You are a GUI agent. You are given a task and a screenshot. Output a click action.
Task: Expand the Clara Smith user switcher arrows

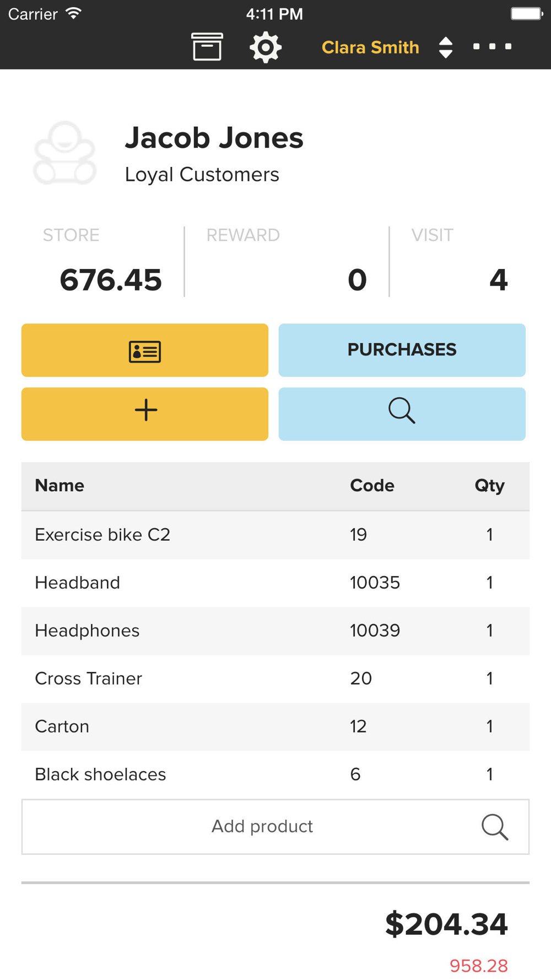[446, 47]
